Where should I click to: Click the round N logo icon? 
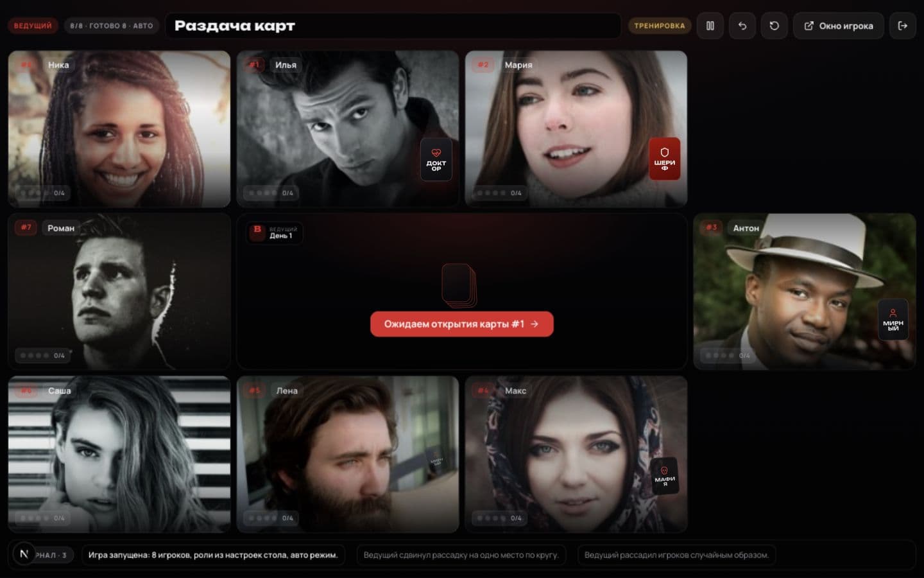24,554
